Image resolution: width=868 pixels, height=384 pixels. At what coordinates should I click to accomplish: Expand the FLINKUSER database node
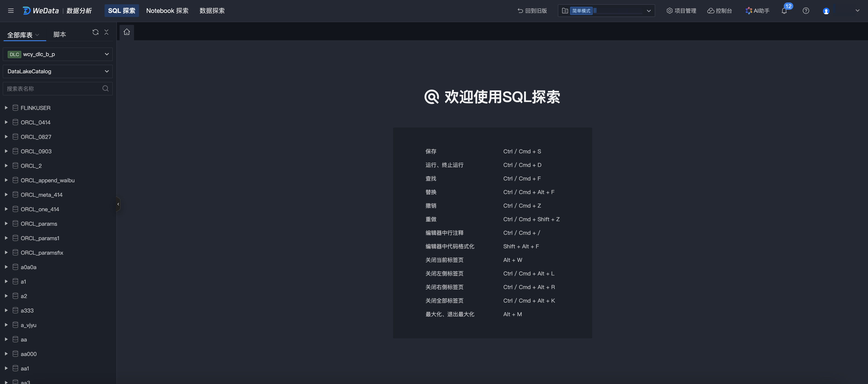click(x=6, y=108)
